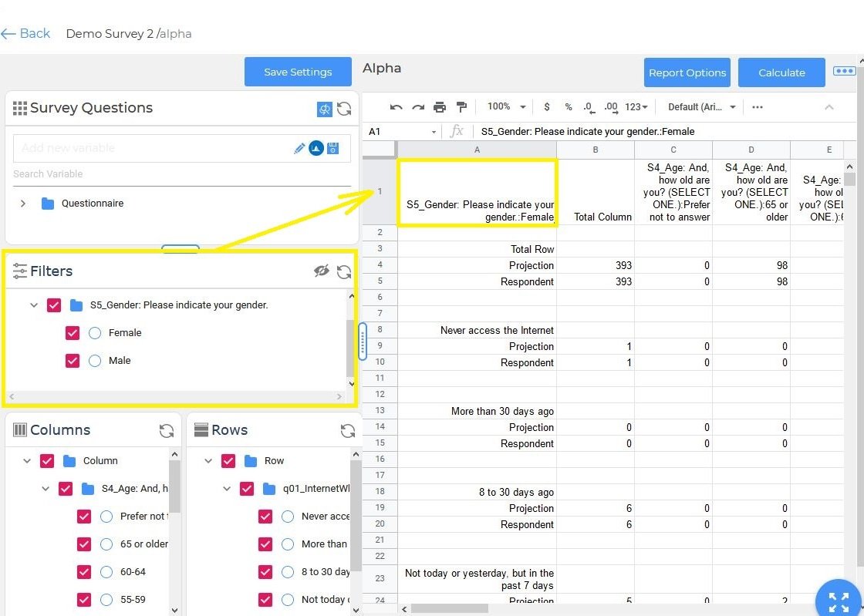The height and width of the screenshot is (616, 864).
Task: Click the spreadsheet's horizontal scrollbar thumb
Action: pyautogui.click(x=450, y=609)
